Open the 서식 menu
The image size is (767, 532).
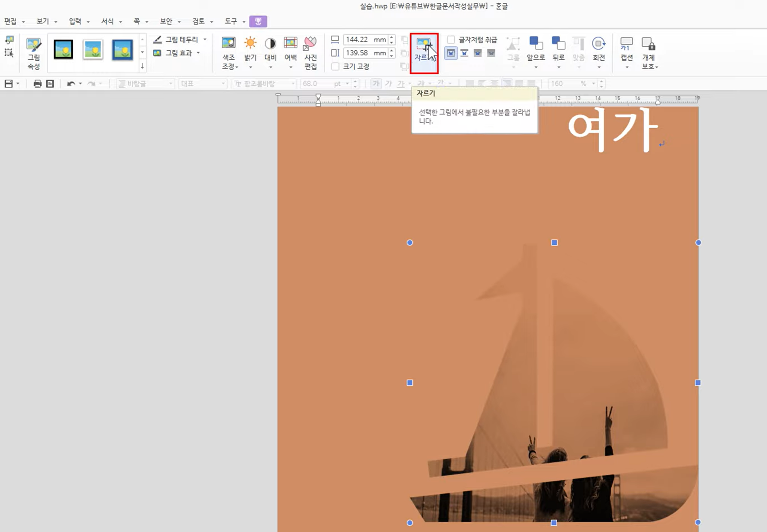click(108, 21)
